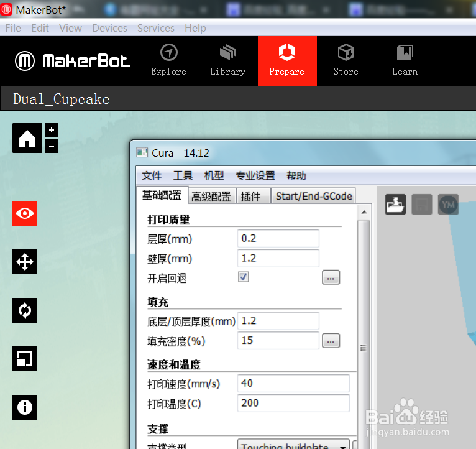Click the MakerBot logo

coord(73,61)
